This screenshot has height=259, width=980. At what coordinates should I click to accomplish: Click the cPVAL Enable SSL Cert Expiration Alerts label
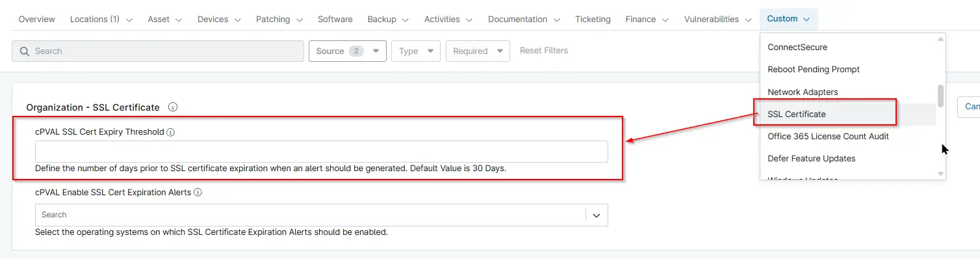(113, 192)
